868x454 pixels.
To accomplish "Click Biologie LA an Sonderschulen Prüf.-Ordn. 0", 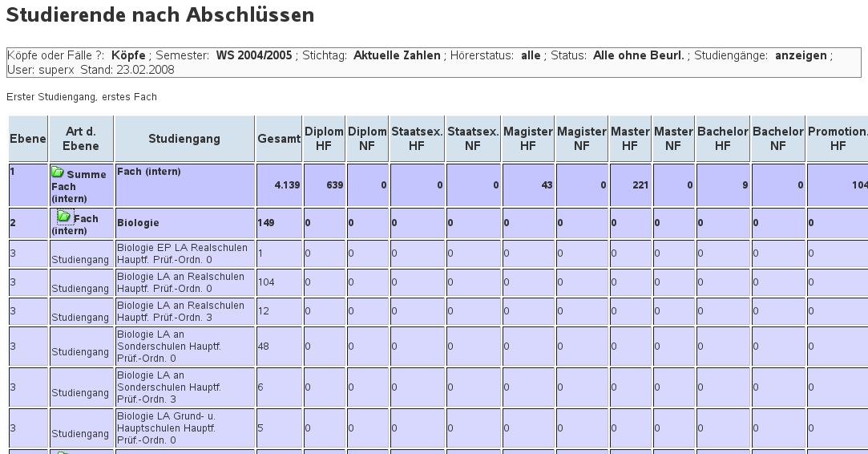I will (184, 346).
